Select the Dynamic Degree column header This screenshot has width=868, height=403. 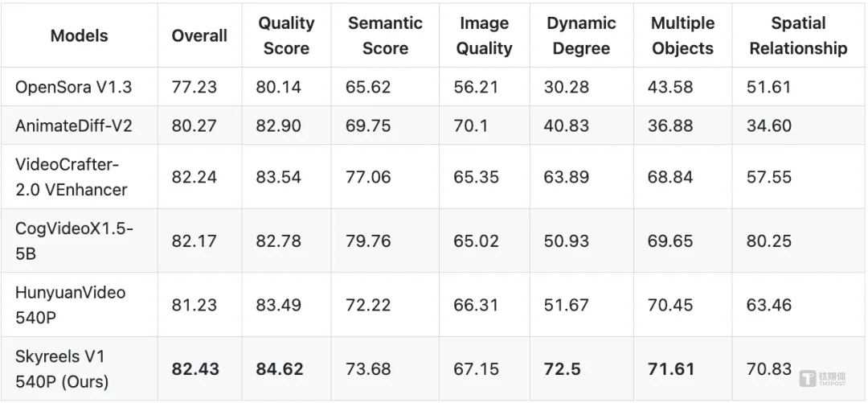[x=581, y=35]
